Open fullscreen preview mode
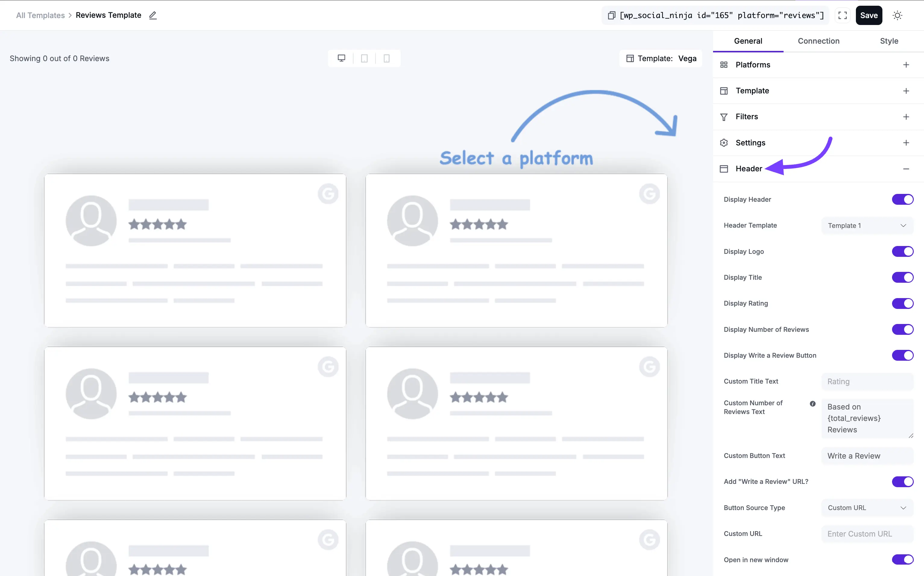 842,15
